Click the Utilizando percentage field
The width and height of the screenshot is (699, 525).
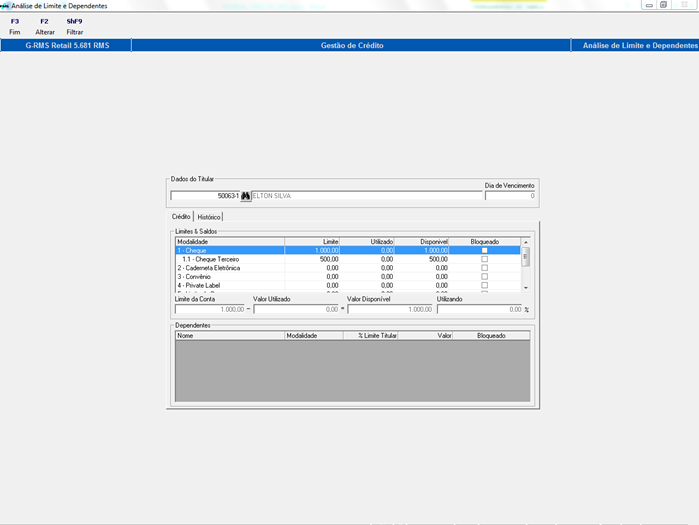pos(479,309)
